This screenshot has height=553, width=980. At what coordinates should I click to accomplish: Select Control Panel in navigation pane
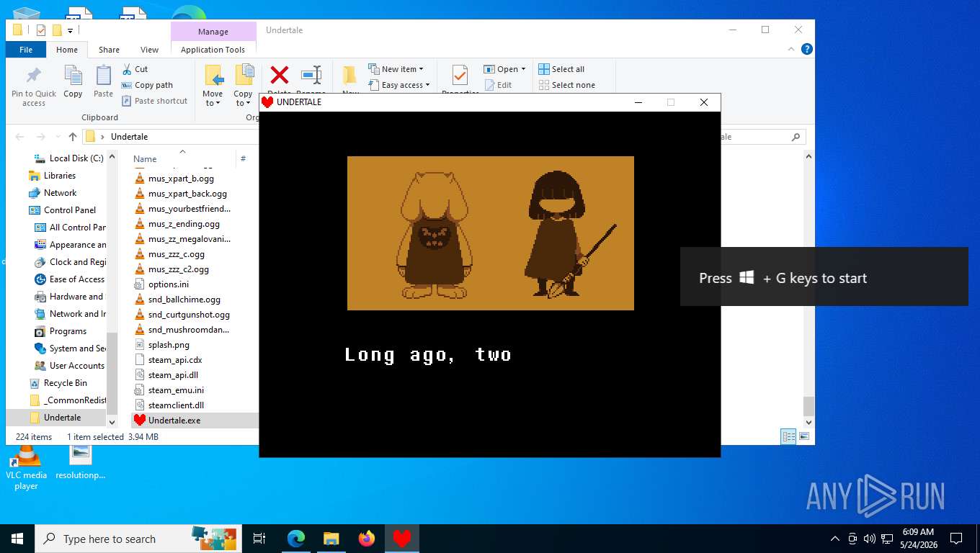62,210
